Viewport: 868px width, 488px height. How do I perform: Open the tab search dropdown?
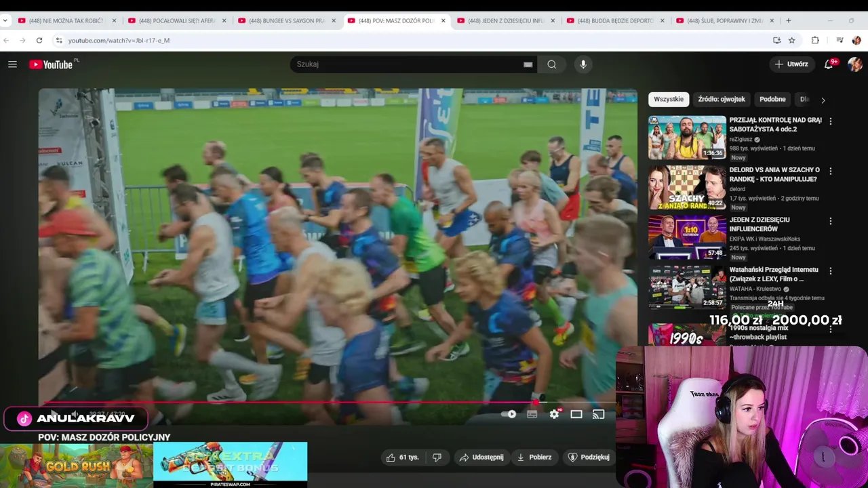(x=6, y=21)
